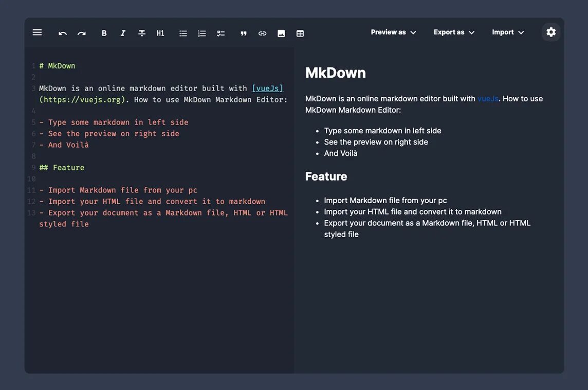Insert a table
588x390 pixels.
coord(300,33)
